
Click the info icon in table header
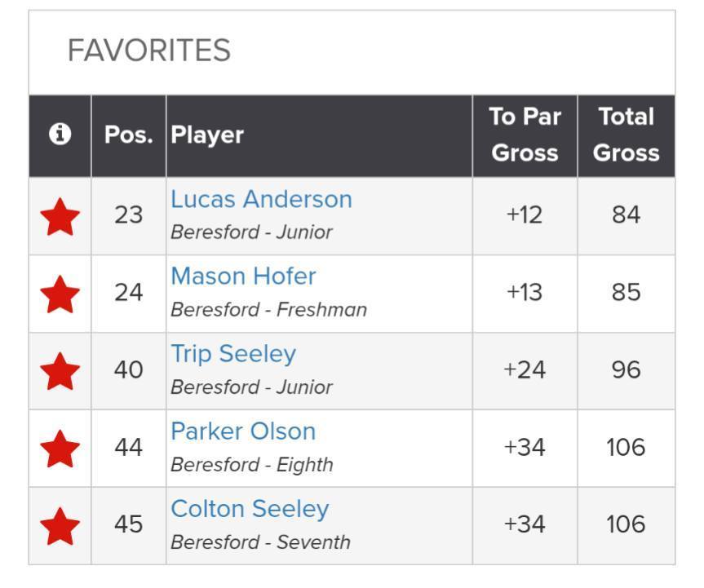[60, 135]
